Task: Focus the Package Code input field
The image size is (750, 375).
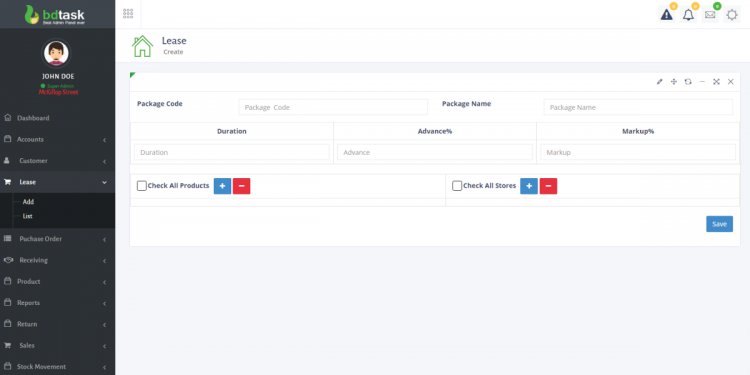Action: (333, 107)
